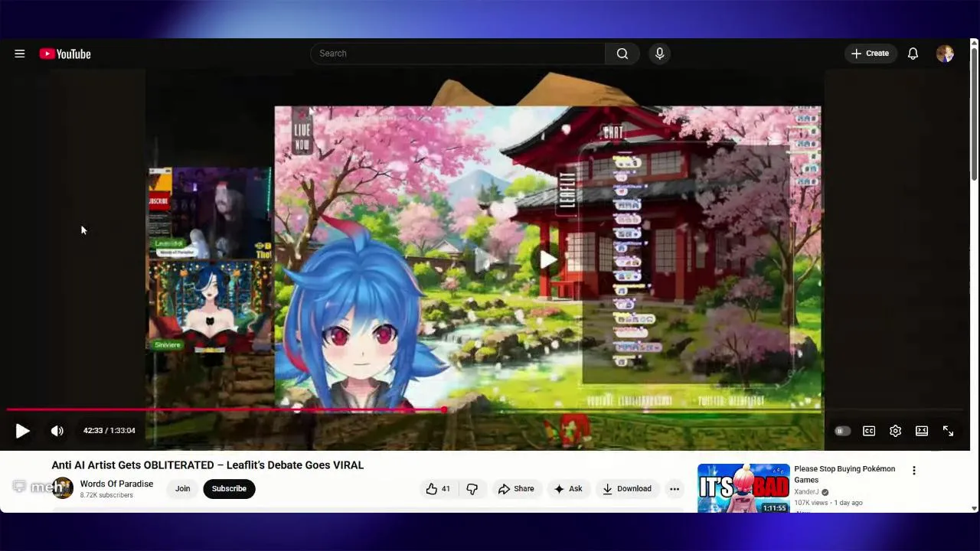Enter full screen mode

coord(948,431)
